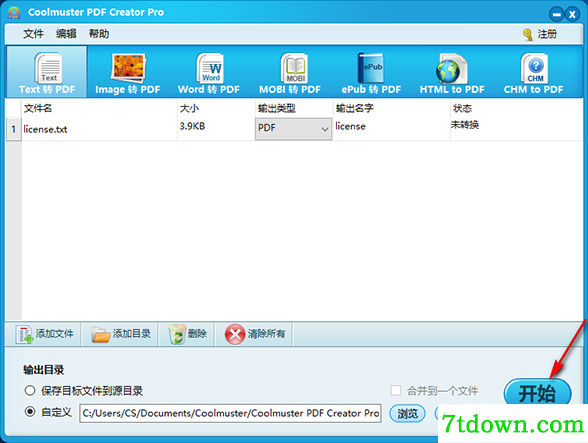Open the Edit (编辑) menu
This screenshot has width=588, height=443.
[66, 34]
